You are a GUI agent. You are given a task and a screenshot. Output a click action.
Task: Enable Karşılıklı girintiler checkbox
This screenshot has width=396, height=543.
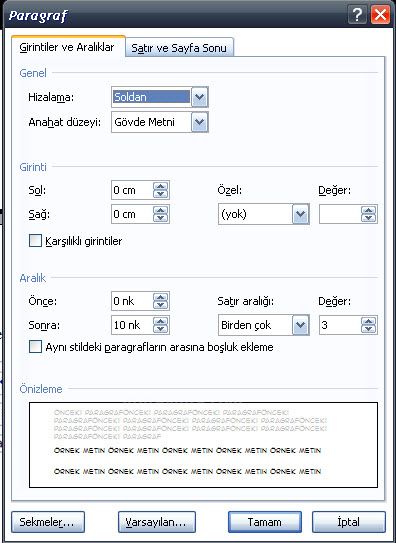point(35,241)
